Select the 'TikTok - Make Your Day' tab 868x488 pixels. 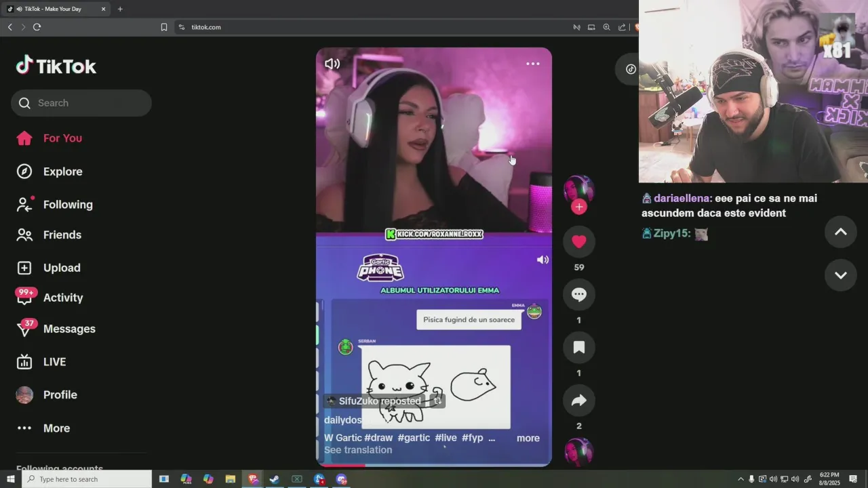coord(57,9)
